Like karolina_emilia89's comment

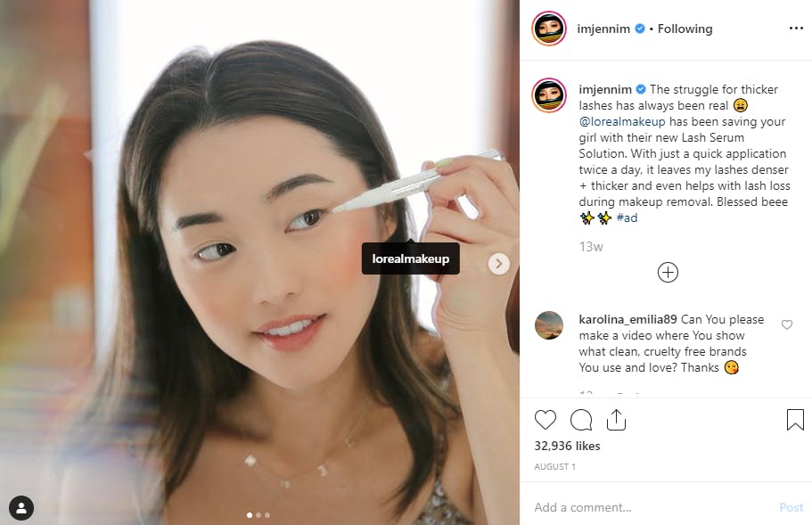pos(787,324)
